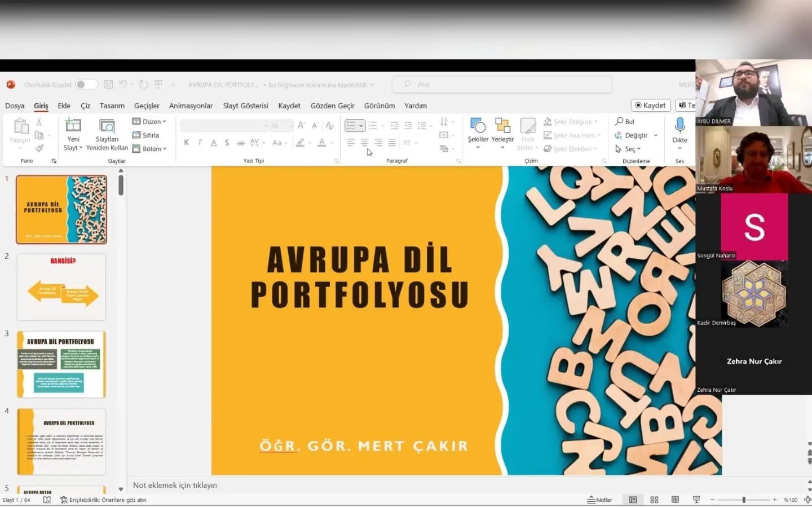Switch to slide sorter view icon
The height and width of the screenshot is (507, 812).
tap(654, 500)
